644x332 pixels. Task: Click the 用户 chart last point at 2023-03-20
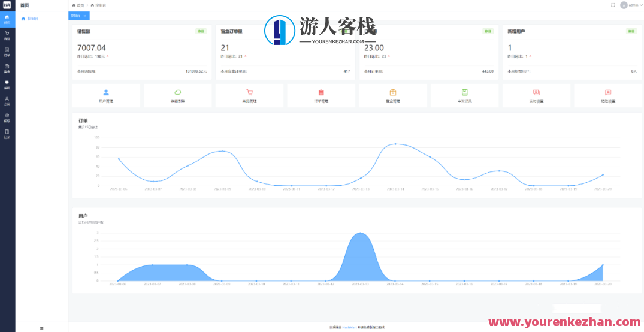603,265
